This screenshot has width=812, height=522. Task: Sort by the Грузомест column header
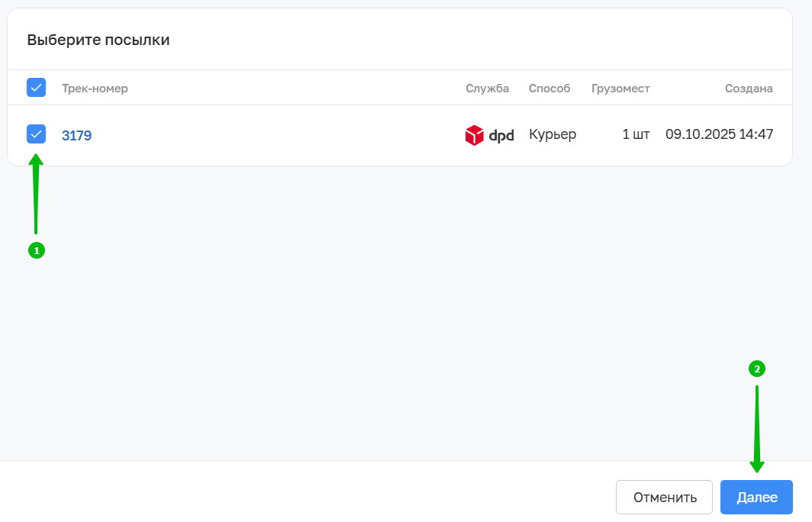tap(620, 89)
